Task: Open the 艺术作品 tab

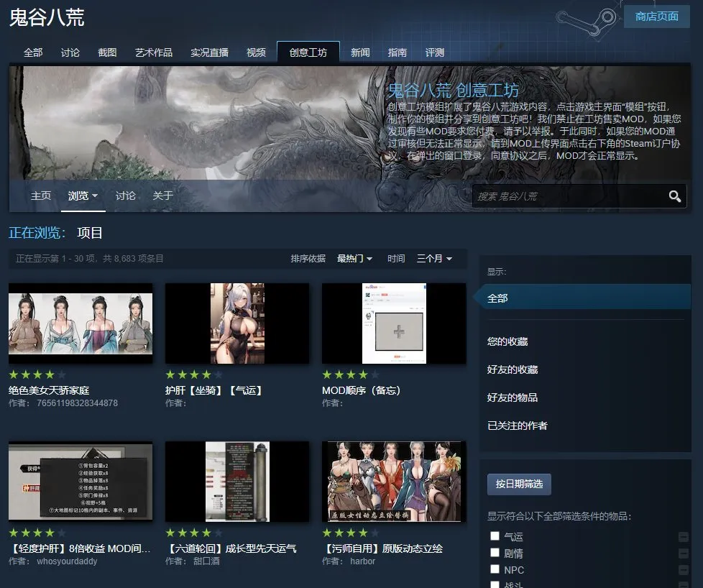Action: click(154, 52)
